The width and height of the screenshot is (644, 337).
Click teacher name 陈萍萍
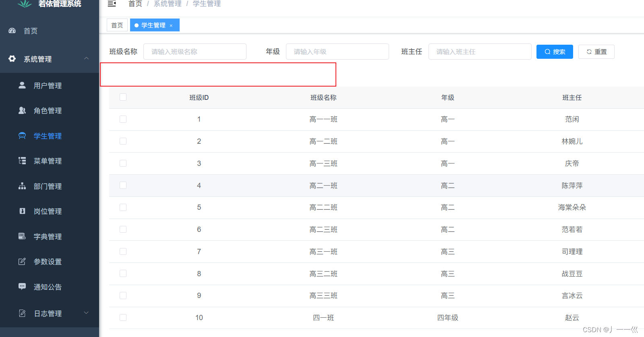(572, 186)
